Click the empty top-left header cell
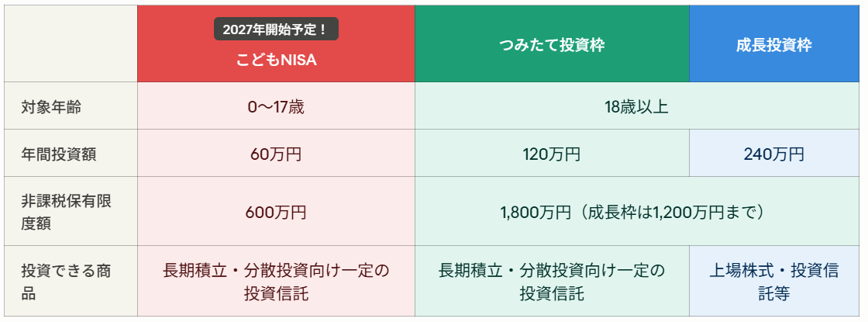This screenshot has height=322, width=868. click(x=71, y=44)
